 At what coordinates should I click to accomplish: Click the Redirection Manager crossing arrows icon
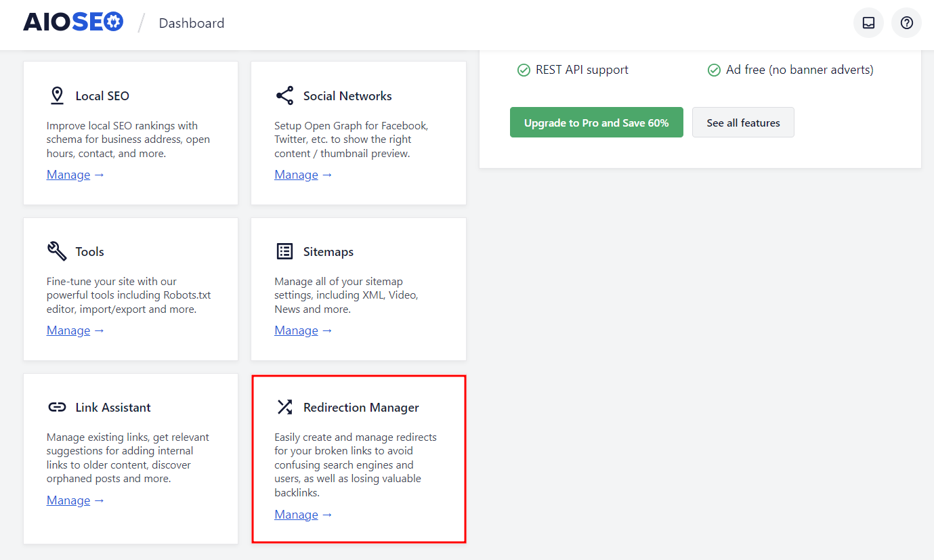coord(284,406)
